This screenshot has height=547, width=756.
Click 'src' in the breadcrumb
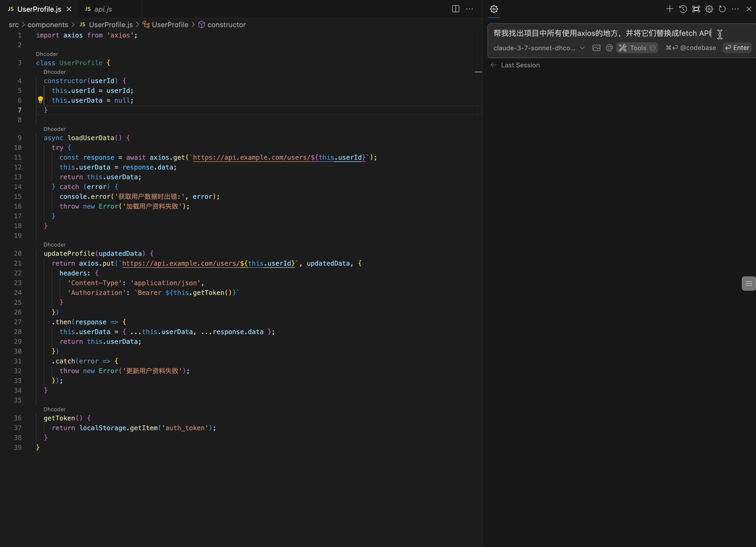(14, 24)
